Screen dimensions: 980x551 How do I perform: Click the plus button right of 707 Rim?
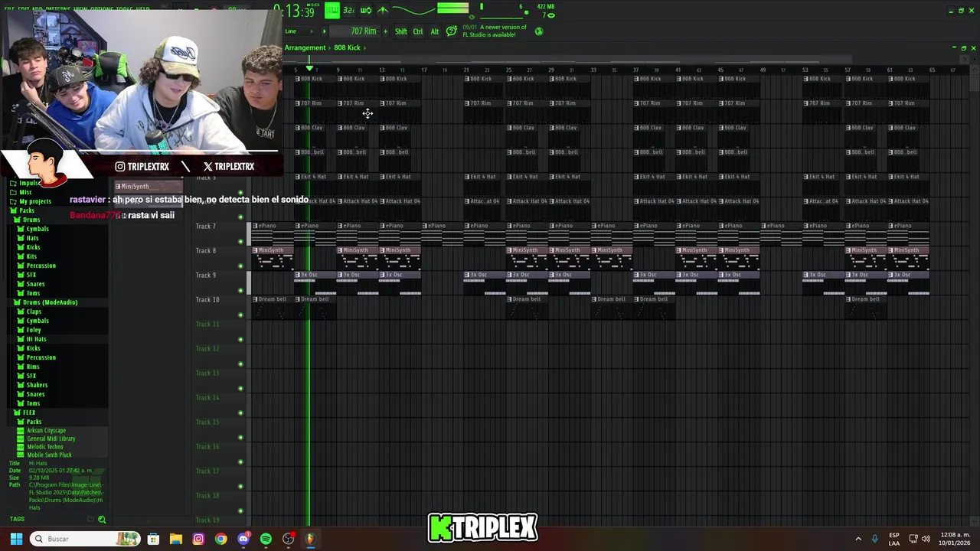click(385, 31)
